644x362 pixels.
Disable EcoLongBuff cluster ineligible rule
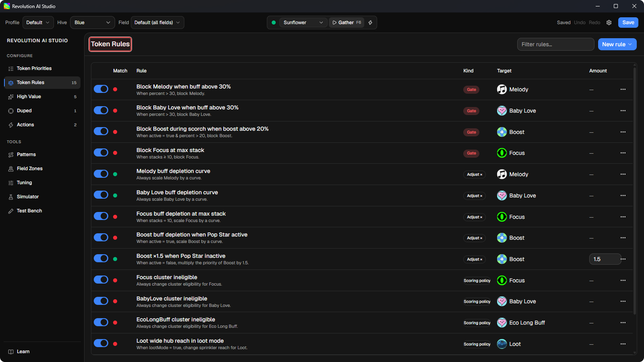point(101,322)
